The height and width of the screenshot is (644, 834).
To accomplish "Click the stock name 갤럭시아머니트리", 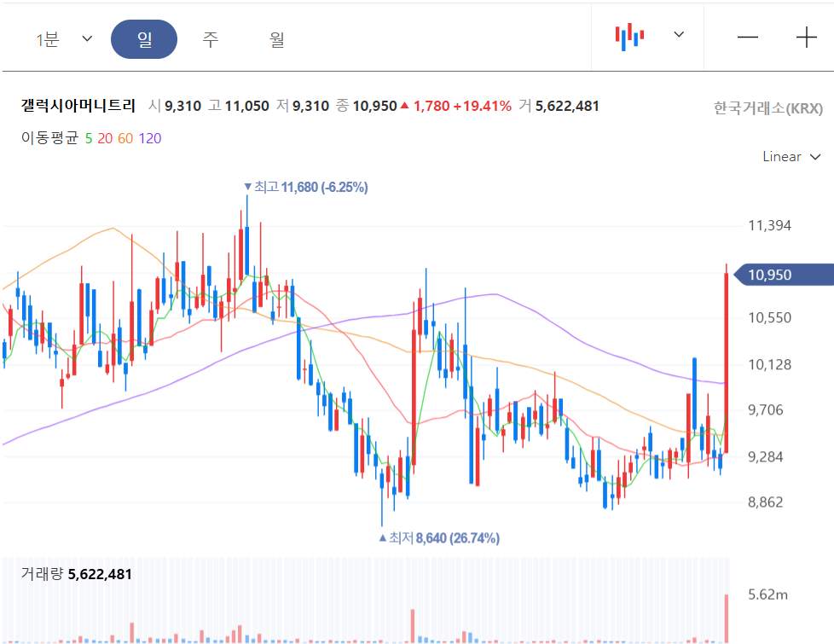I will tap(78, 106).
